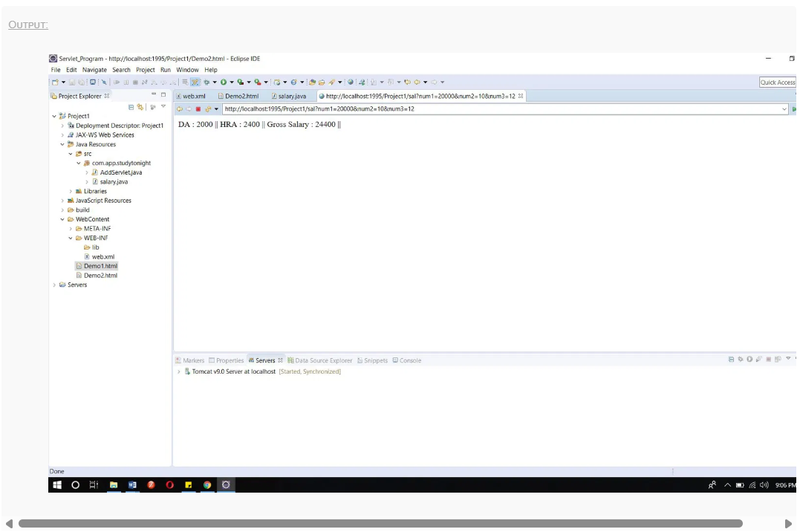Minimize the Project Explorer panel
The image size is (800, 532).
154,95
